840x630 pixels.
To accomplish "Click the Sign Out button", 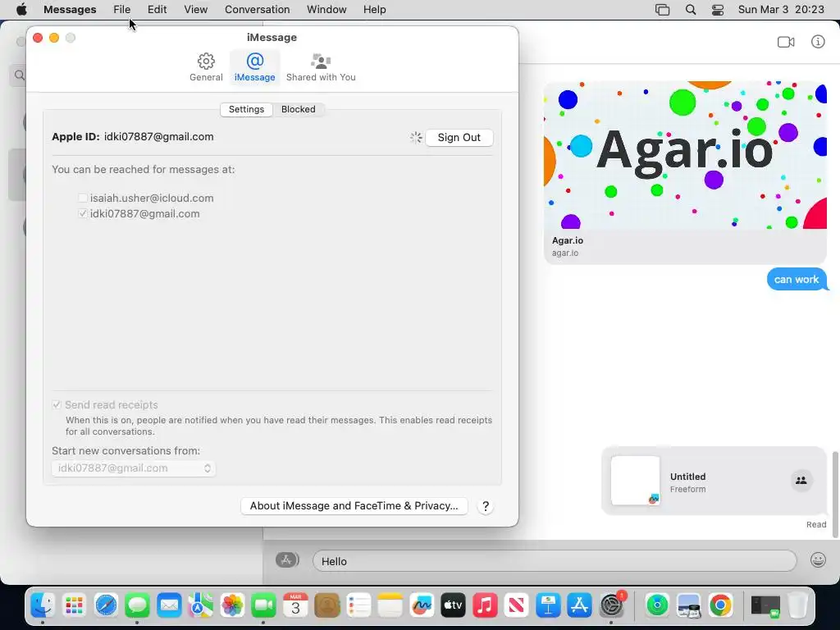I will point(459,138).
